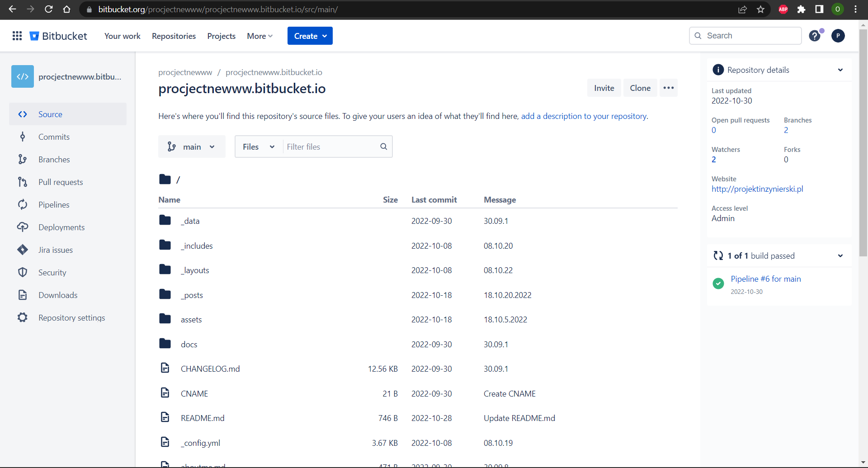Viewport: 868px width, 468px height.
Task: Click the help question mark icon
Action: (x=815, y=36)
